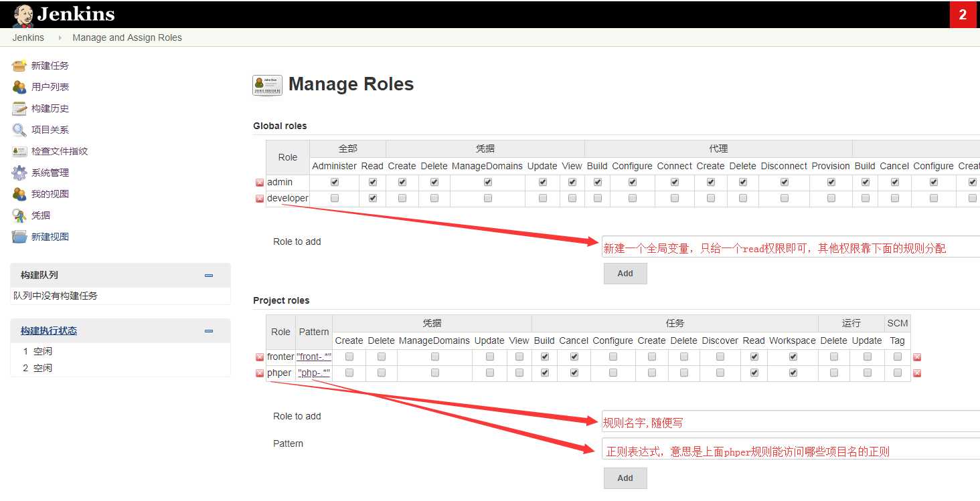980x501 pixels.
Task: Collapse the 构建队列 panel
Action: pos(209,275)
